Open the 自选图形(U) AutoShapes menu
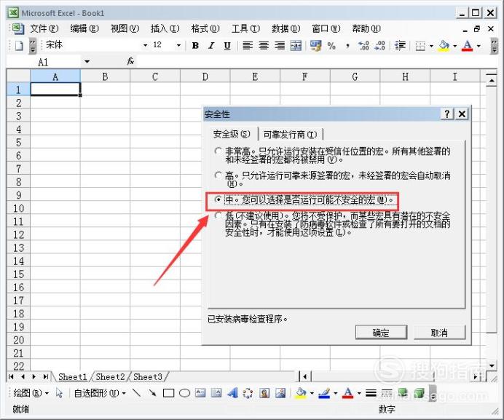The image size is (504, 420). pyautogui.click(x=100, y=392)
